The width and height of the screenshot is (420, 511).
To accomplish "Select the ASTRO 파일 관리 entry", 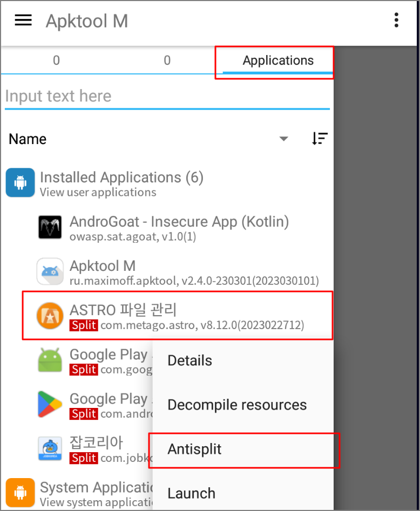I will coord(178,316).
